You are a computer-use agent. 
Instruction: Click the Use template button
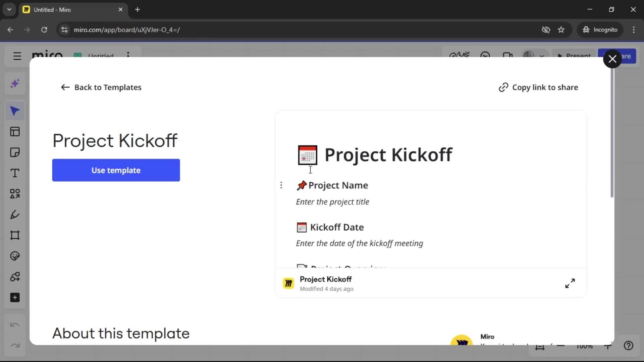(116, 170)
